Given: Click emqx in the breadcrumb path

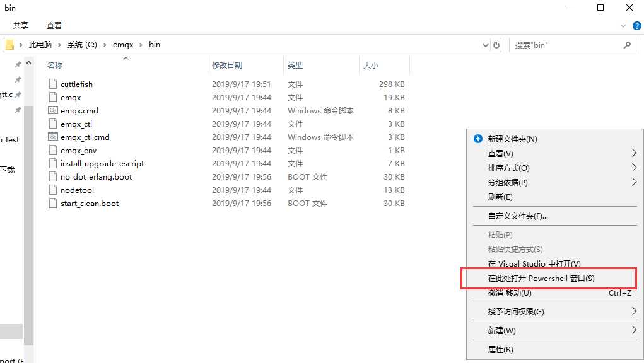Looking at the screenshot, I should [x=123, y=45].
